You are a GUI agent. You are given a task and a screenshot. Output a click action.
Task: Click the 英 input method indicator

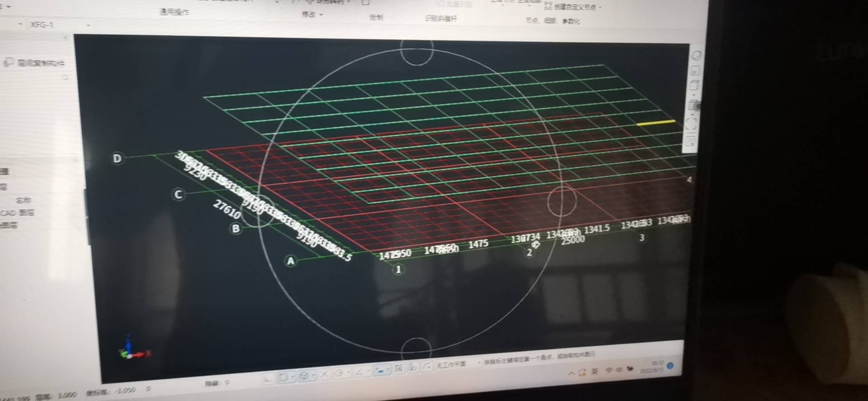pos(594,372)
